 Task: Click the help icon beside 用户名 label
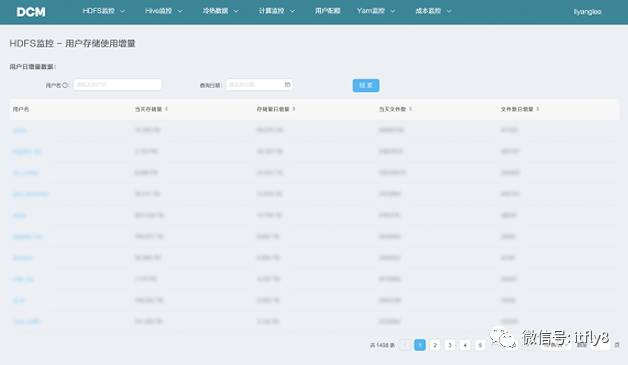[65, 85]
